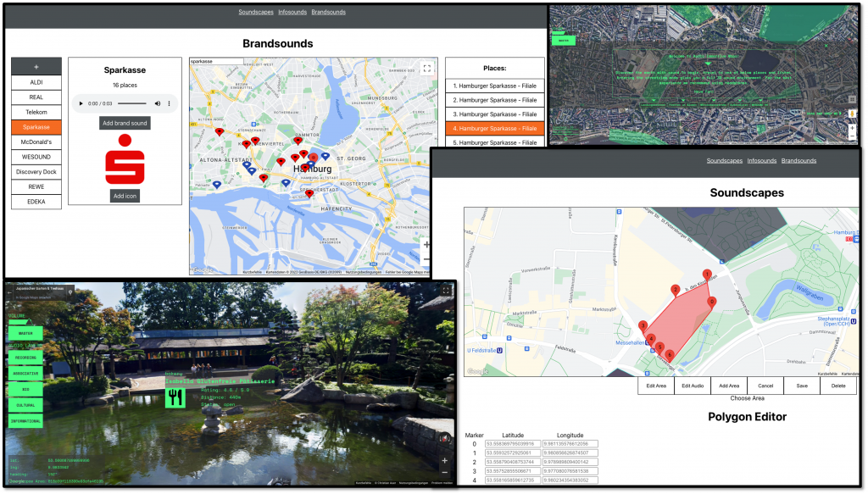The width and height of the screenshot is (868, 494).
Task: Click the Edit Audio button
Action: tap(693, 386)
